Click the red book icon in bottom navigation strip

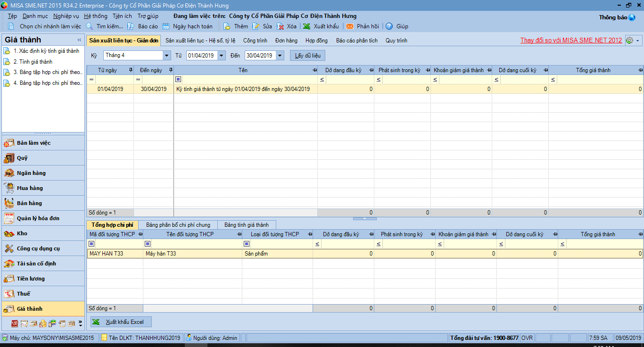[15, 323]
